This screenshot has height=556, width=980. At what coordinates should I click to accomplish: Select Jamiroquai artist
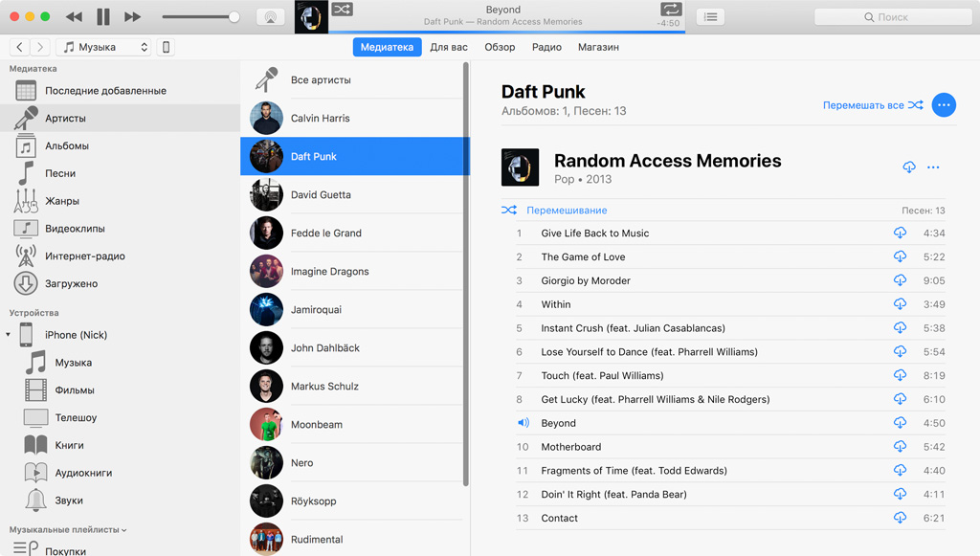352,309
